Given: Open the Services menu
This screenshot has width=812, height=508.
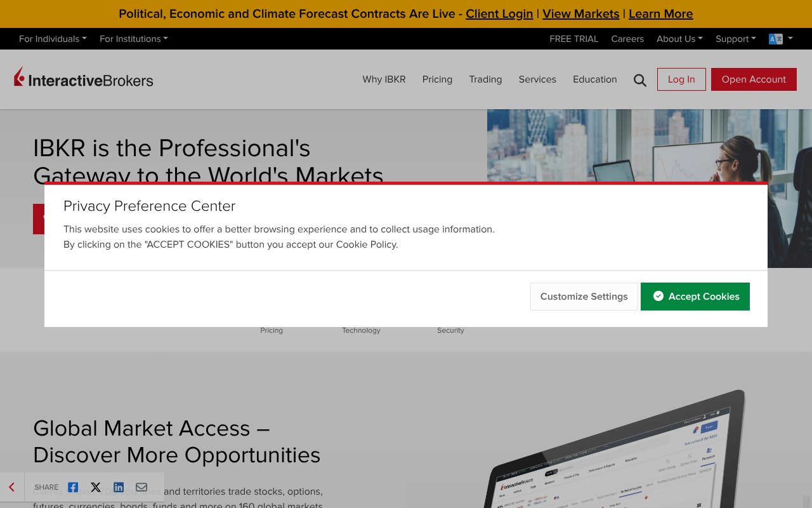Looking at the screenshot, I should [537, 79].
